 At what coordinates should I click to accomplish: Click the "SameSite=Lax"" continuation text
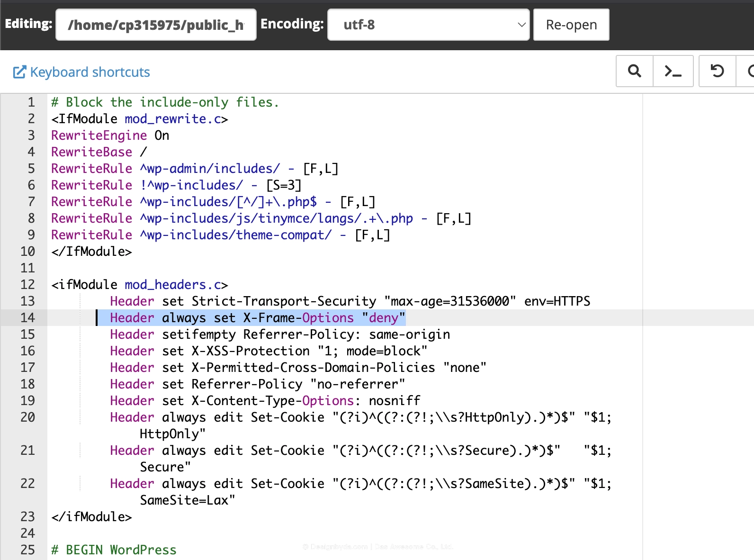pos(188,500)
